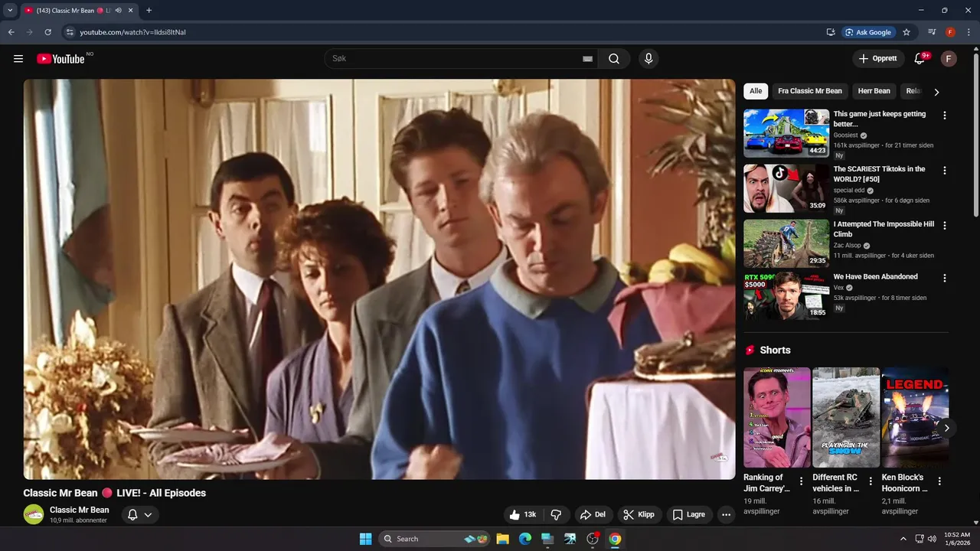Click the address bar URL
The height and width of the screenshot is (551, 980).
tap(133, 32)
